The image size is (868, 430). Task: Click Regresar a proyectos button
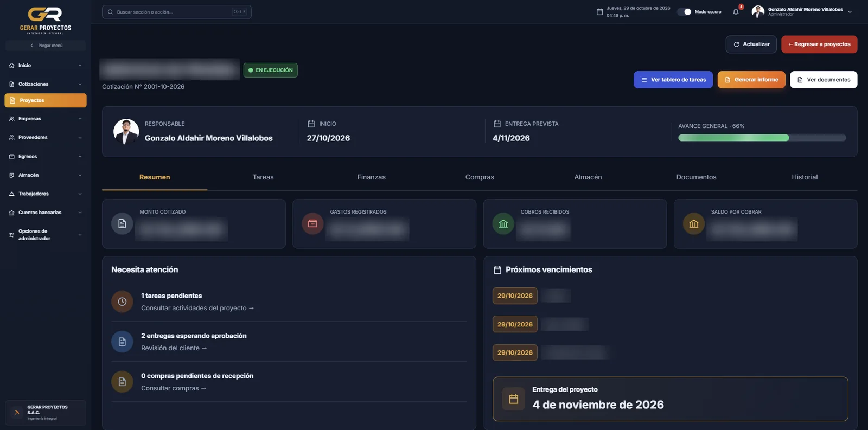click(819, 44)
